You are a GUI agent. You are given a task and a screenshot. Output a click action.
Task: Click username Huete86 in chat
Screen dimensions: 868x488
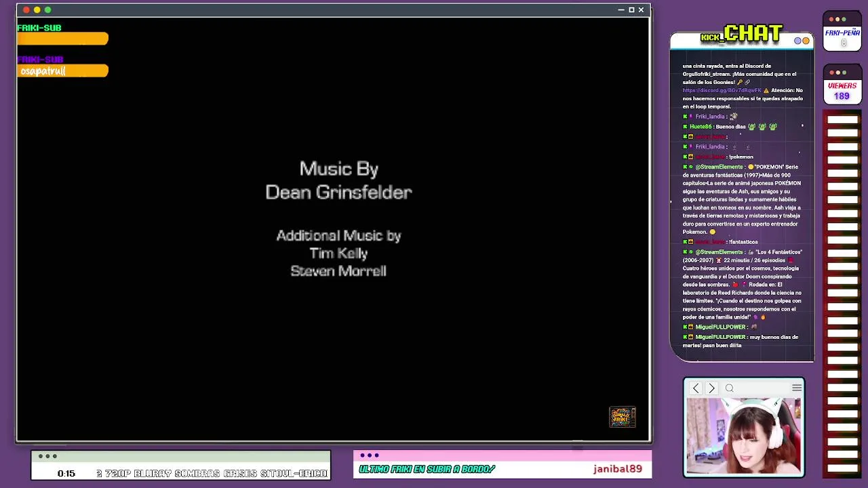[701, 127]
